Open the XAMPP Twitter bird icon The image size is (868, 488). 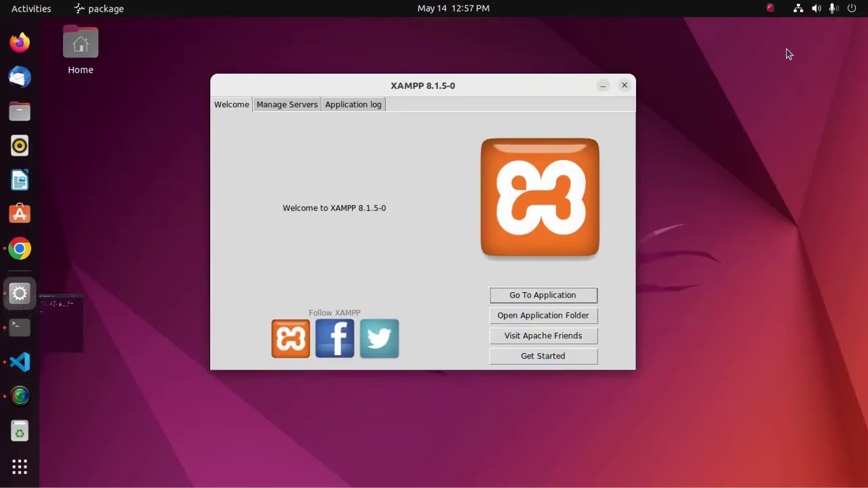point(379,338)
